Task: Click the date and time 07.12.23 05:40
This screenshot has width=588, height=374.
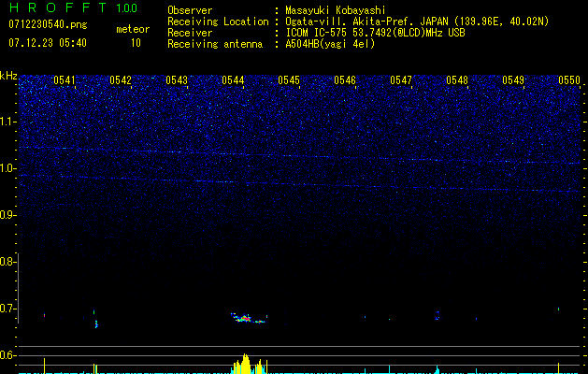Action: (x=48, y=43)
